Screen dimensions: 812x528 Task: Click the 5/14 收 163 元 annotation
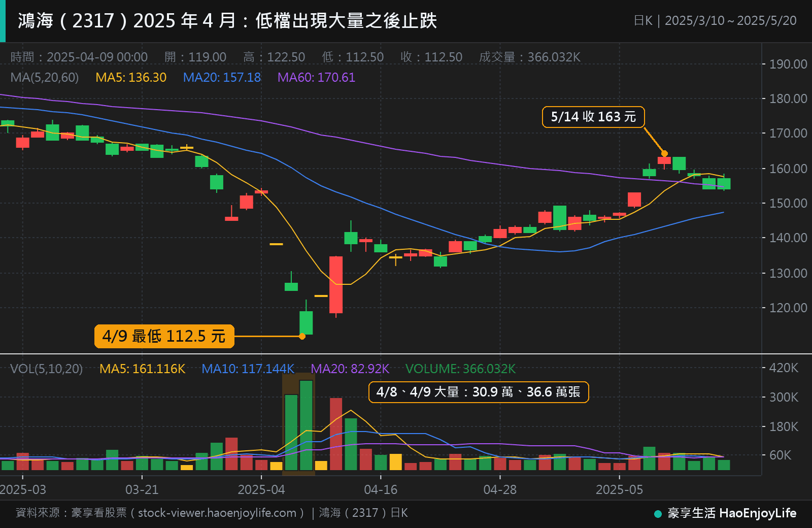click(x=593, y=117)
